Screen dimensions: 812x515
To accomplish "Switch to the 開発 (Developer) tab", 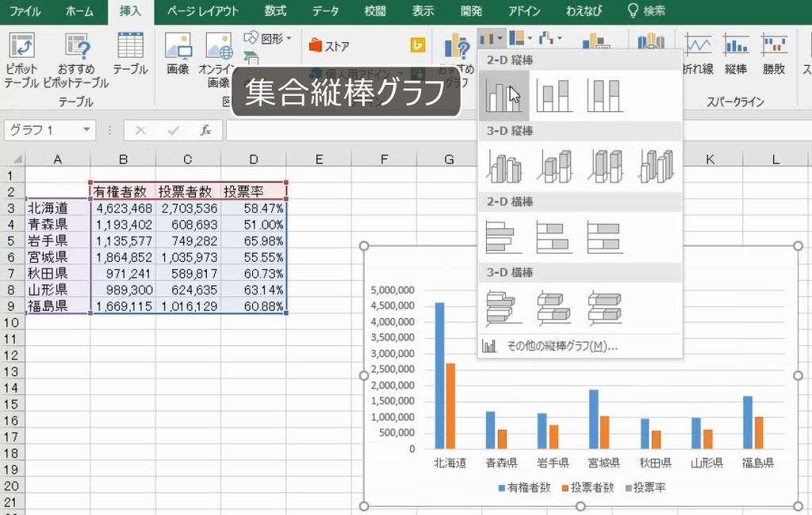I will click(x=471, y=11).
